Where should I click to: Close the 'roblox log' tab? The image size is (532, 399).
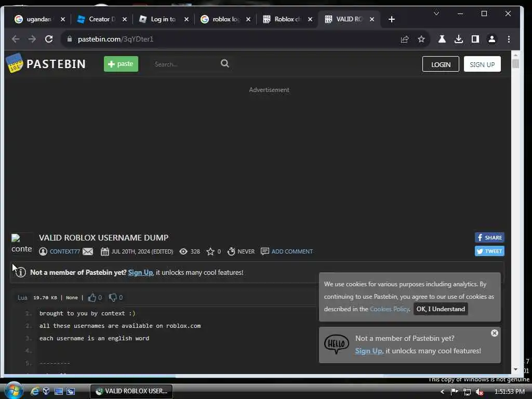248,19
